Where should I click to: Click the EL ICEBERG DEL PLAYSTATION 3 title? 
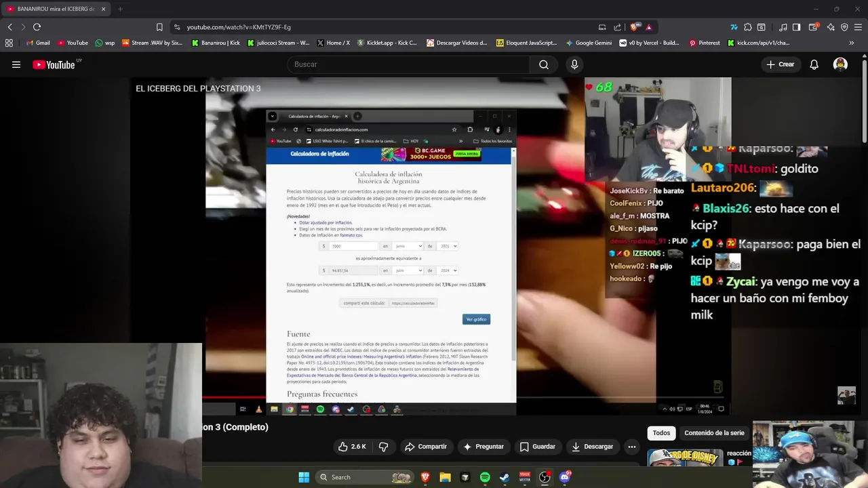click(198, 89)
